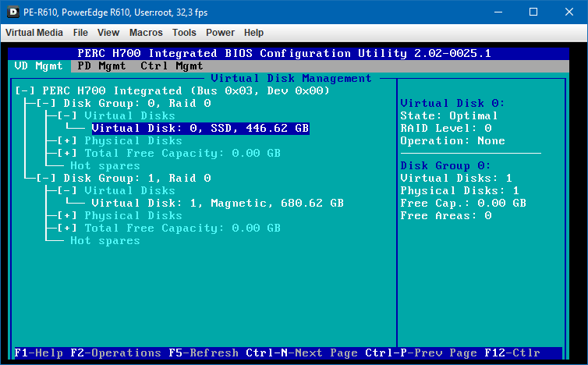Open the Help menu
The height and width of the screenshot is (365, 588).
click(253, 33)
